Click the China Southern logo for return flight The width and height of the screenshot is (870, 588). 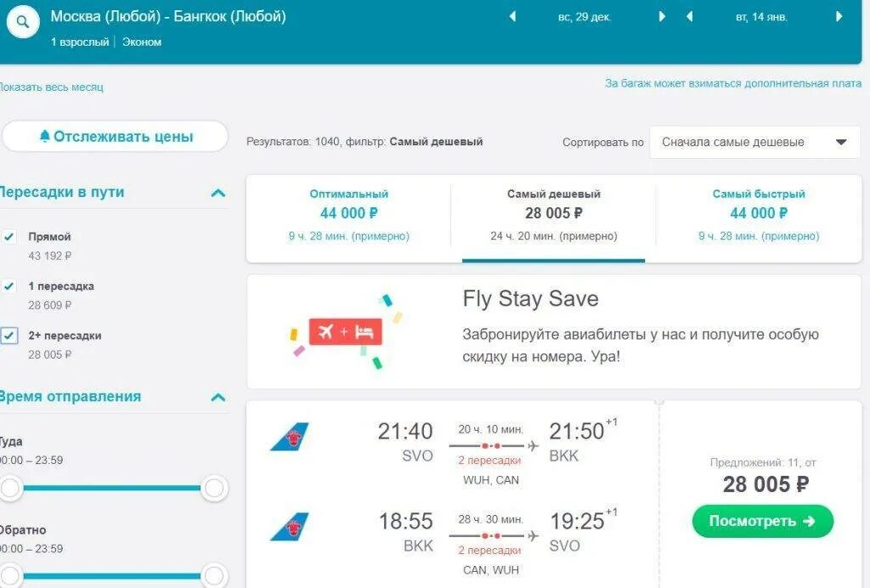(x=289, y=527)
